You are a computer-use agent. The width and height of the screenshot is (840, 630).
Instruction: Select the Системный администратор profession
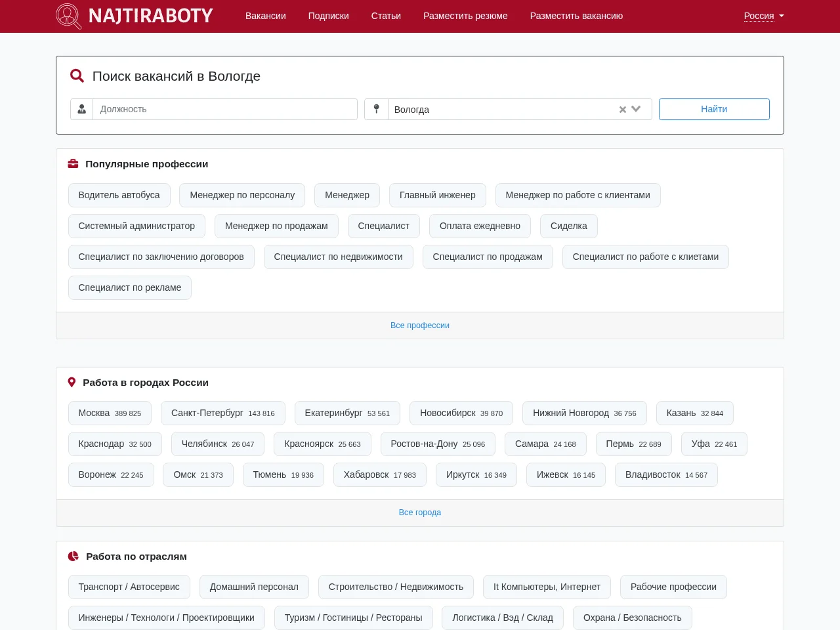(136, 226)
